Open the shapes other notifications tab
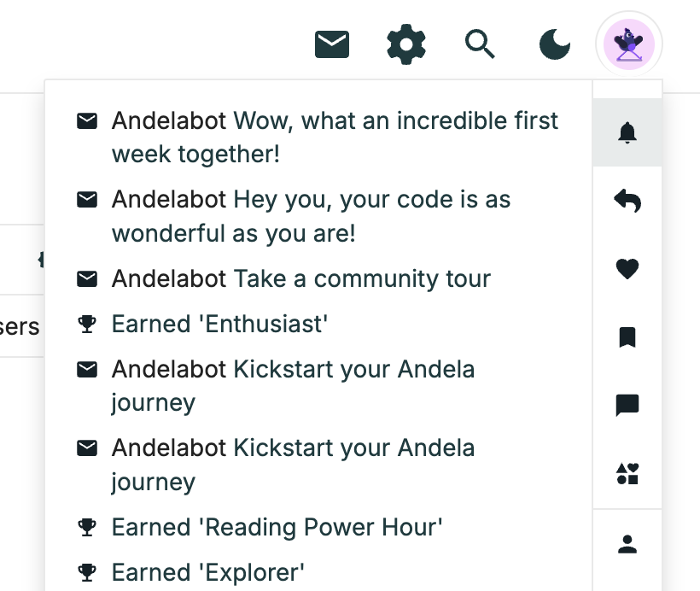The image size is (700, 591). (x=627, y=473)
